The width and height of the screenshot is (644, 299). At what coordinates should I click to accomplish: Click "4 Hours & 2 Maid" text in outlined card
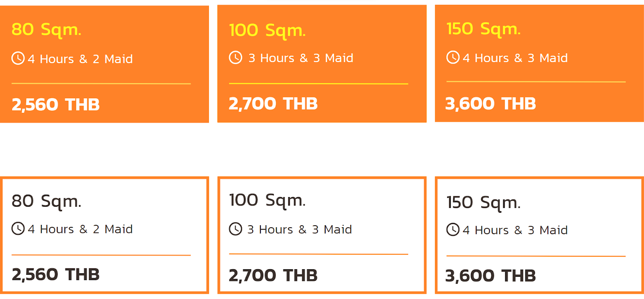(x=80, y=229)
